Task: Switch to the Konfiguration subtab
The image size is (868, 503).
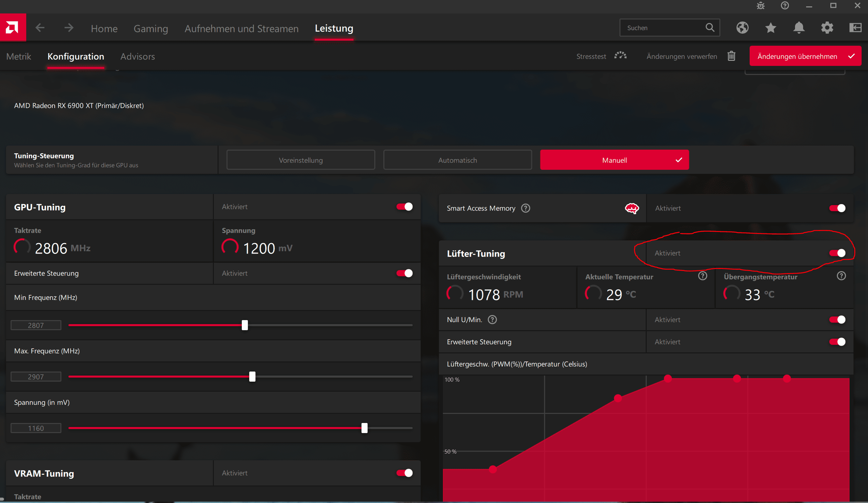Action: (x=76, y=56)
